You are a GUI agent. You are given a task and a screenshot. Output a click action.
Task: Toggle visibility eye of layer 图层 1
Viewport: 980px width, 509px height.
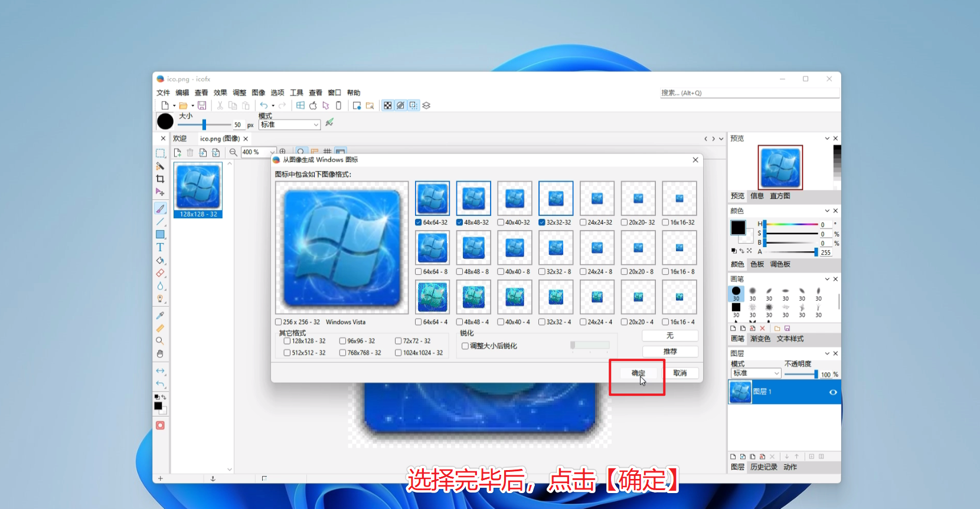tap(833, 392)
